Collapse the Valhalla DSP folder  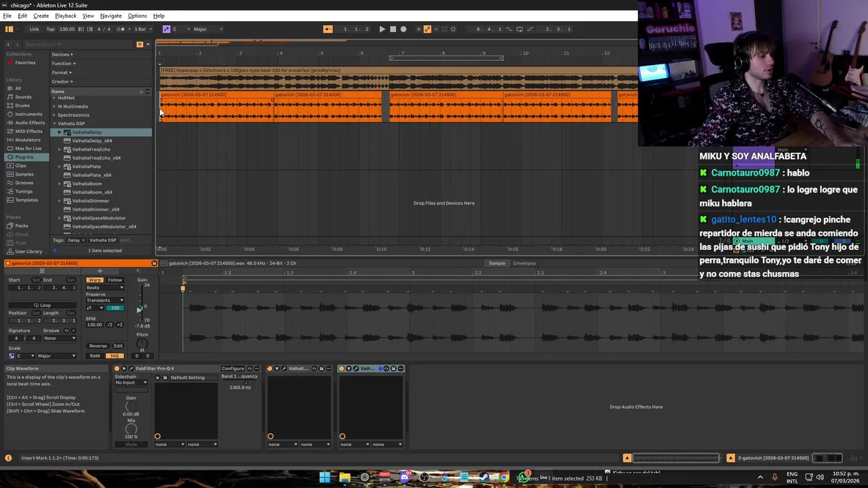pos(54,123)
